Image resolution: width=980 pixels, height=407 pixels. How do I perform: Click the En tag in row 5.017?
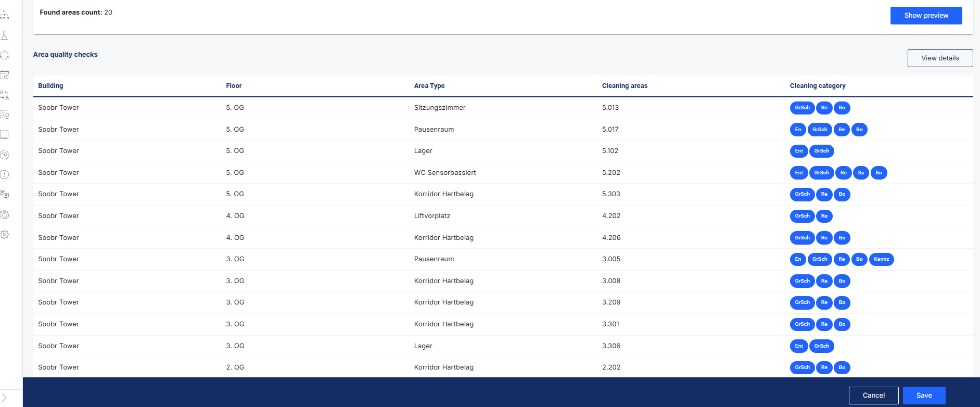click(798, 130)
